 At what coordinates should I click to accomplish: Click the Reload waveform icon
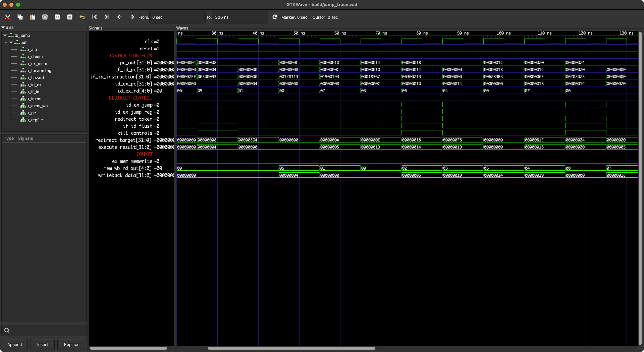point(275,17)
